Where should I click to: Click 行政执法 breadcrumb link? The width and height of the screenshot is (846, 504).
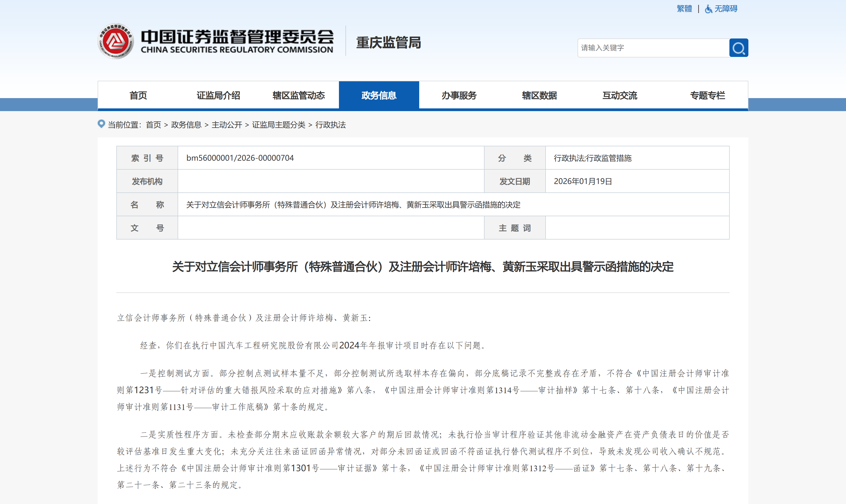[330, 125]
